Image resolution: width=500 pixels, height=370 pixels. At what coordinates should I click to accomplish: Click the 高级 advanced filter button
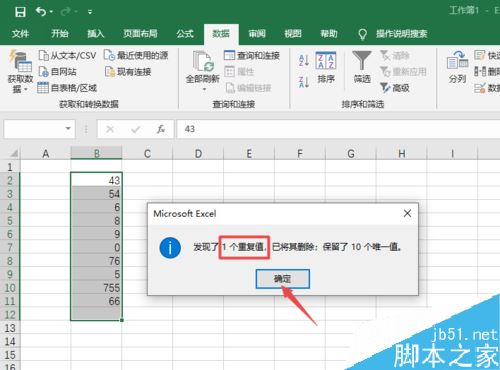pos(395,88)
